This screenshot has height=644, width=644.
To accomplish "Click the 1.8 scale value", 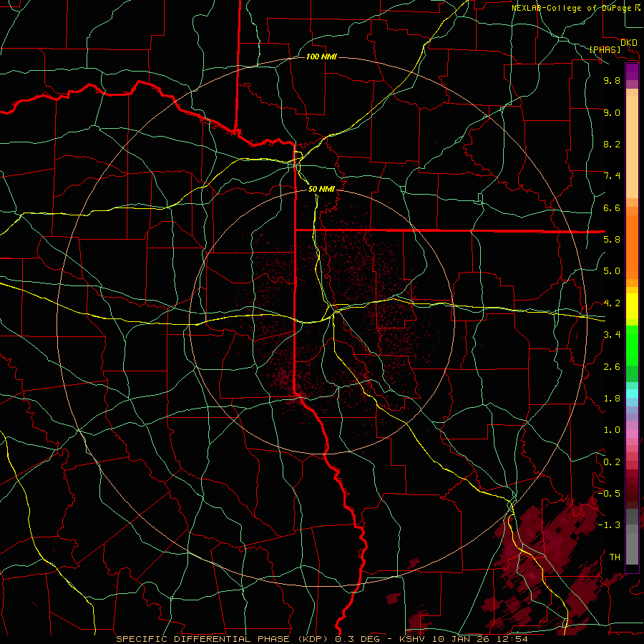I will coord(612,399).
